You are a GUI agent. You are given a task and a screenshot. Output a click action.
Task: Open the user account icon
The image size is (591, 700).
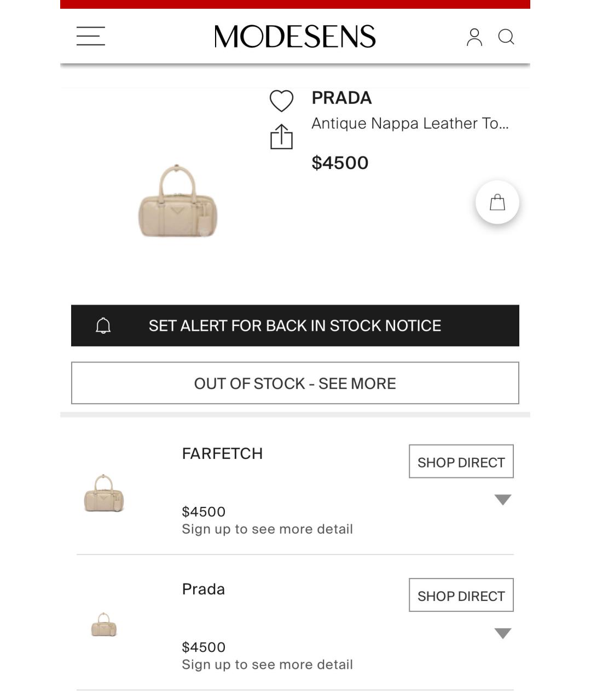474,37
